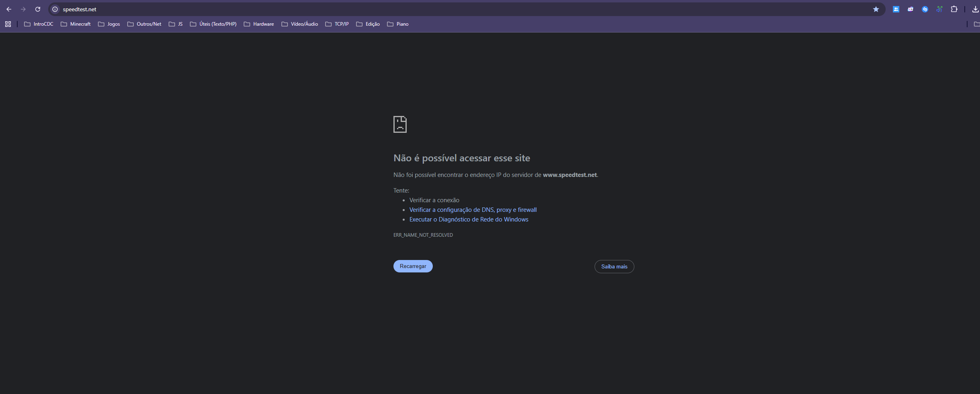Viewport: 980px width, 394px height.
Task: Open the DNS, proxy e firewall link
Action: (473, 209)
